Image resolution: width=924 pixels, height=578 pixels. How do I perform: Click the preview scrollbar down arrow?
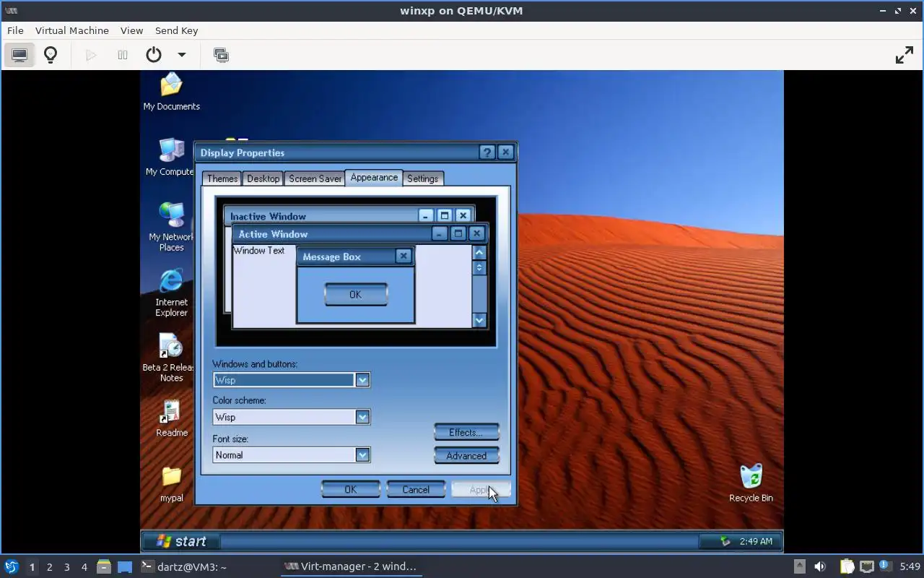479,319
